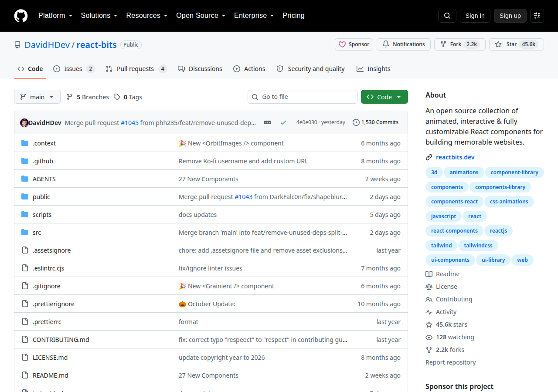Click the green checkmark commit status icon
Image resolution: width=558 pixels, height=392 pixels.
(283, 122)
